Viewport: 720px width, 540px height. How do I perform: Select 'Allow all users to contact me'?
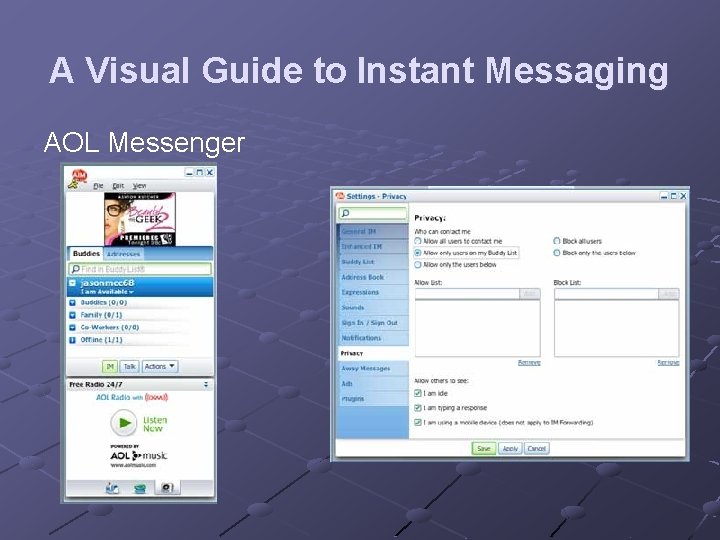[x=418, y=241]
